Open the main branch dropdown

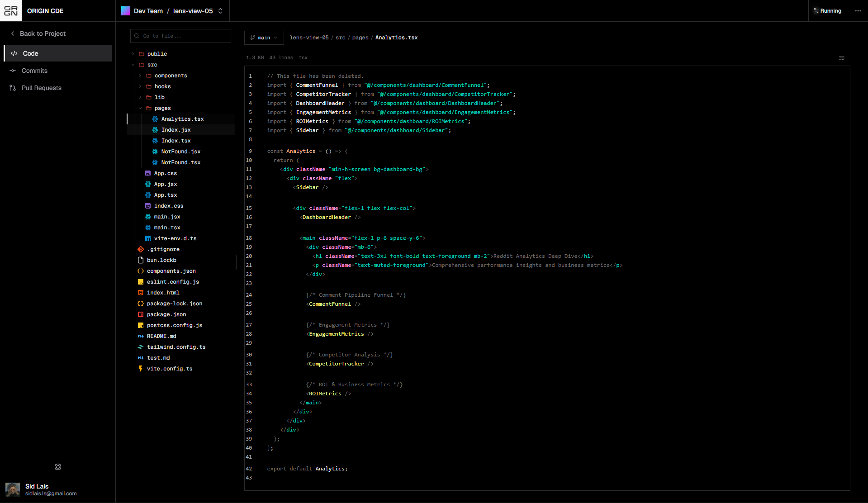click(x=264, y=38)
